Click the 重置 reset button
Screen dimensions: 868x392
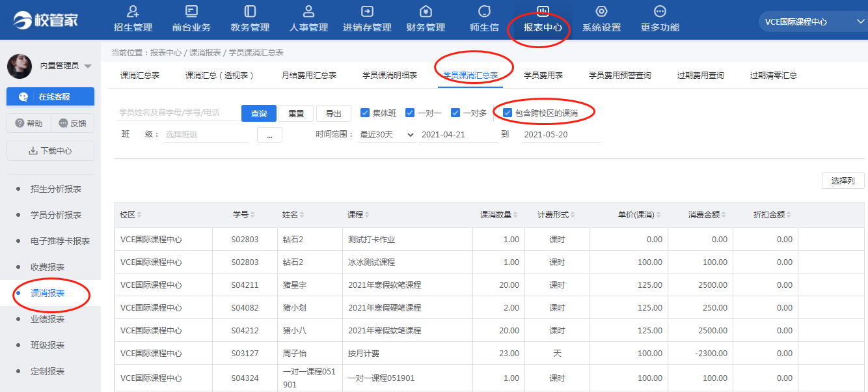tap(296, 113)
